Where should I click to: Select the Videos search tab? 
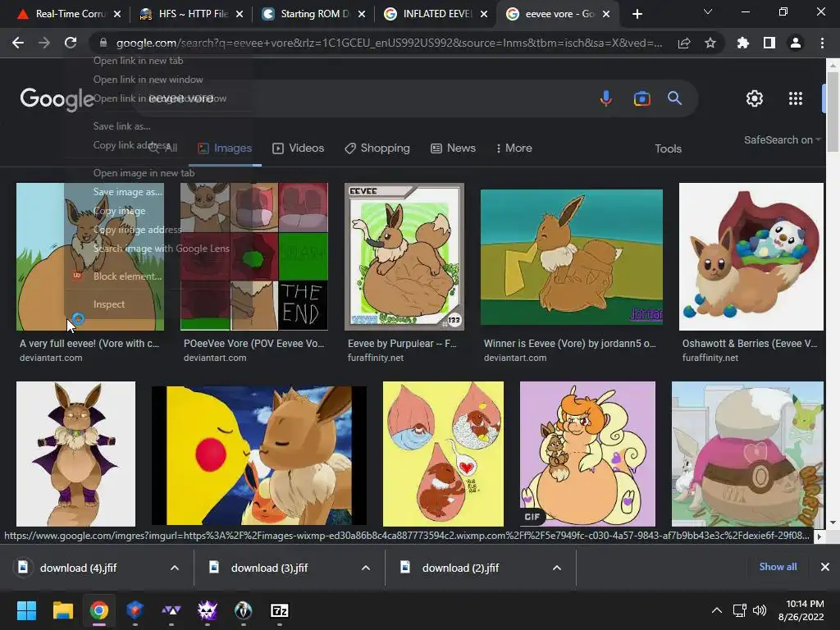[x=299, y=148]
